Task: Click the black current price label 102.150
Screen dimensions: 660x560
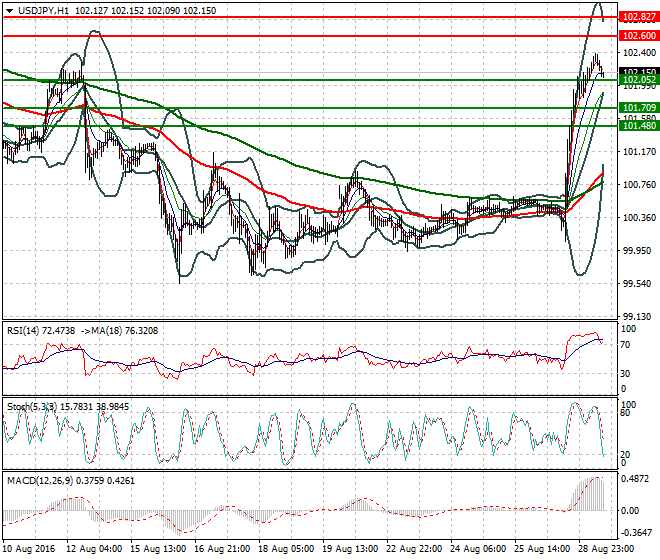Action: click(x=639, y=72)
